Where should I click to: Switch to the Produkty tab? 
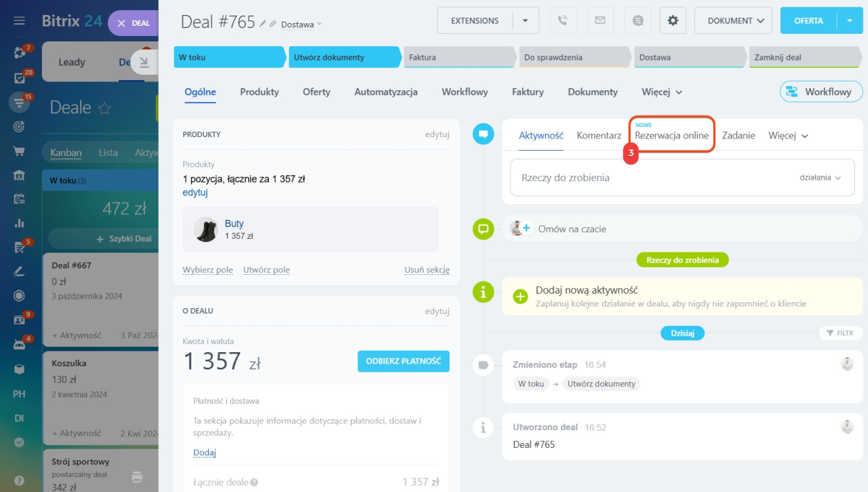259,92
